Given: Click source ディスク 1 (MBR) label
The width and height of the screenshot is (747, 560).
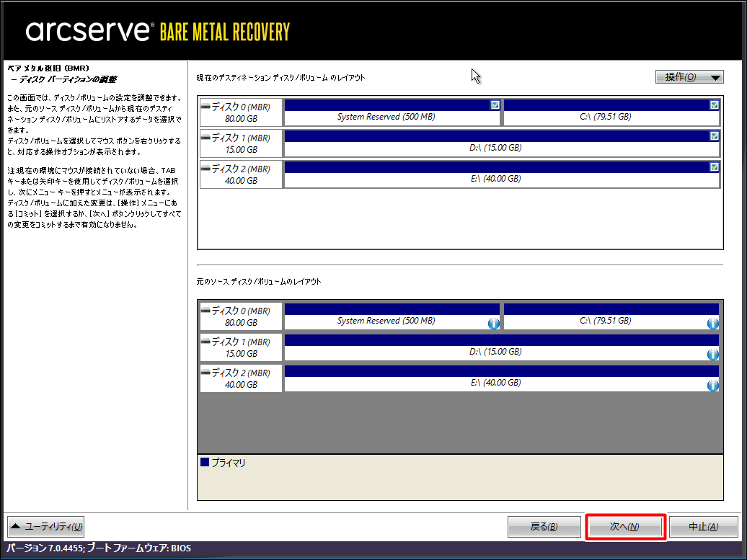Looking at the screenshot, I should 241,342.
